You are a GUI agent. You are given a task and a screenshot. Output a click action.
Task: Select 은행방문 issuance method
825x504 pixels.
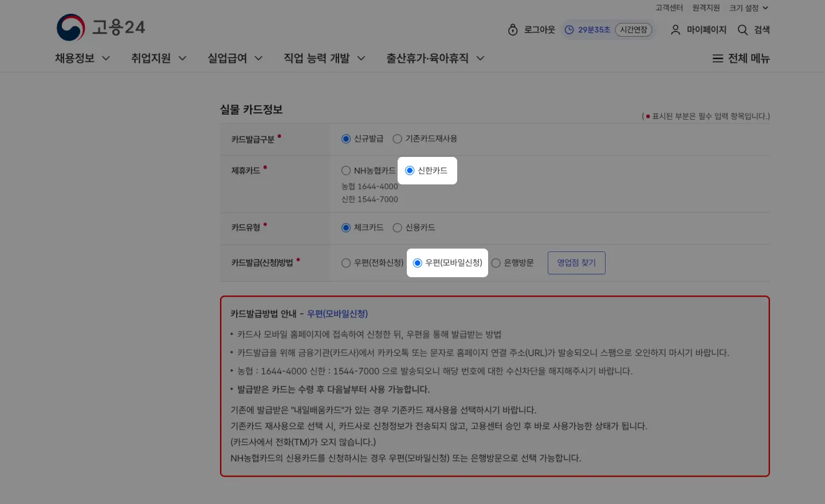coord(496,263)
